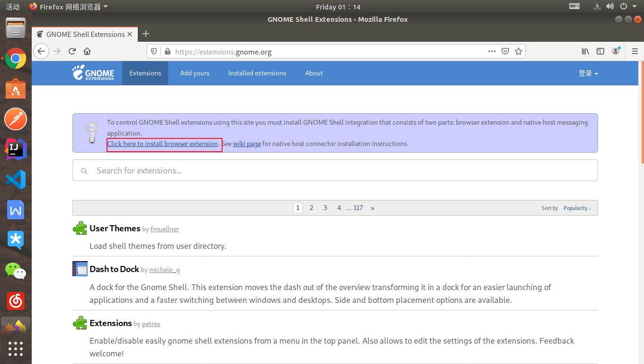Open the Firefox account icon
The image size is (644, 364).
tap(616, 51)
